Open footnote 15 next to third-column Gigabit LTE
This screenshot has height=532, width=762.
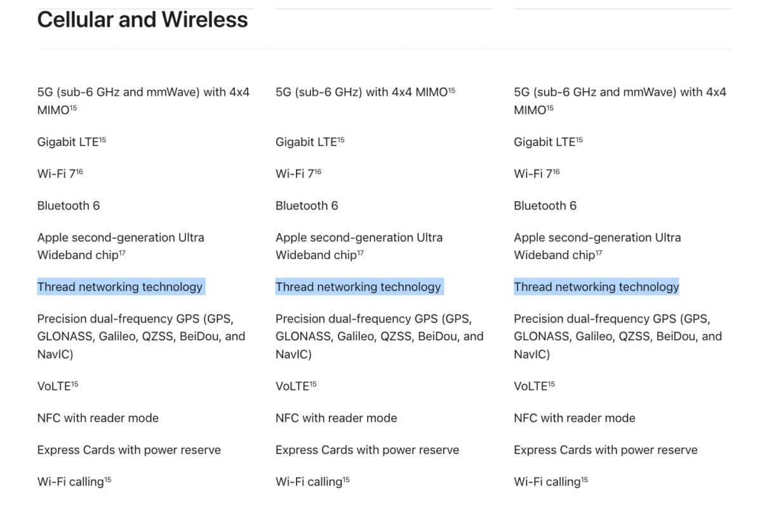(x=579, y=140)
